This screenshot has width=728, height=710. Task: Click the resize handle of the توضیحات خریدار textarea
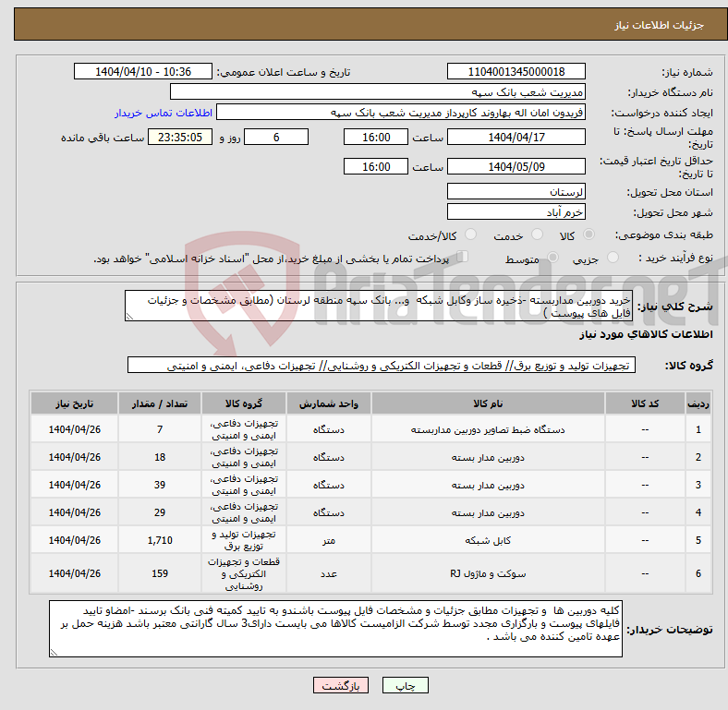coord(54,653)
